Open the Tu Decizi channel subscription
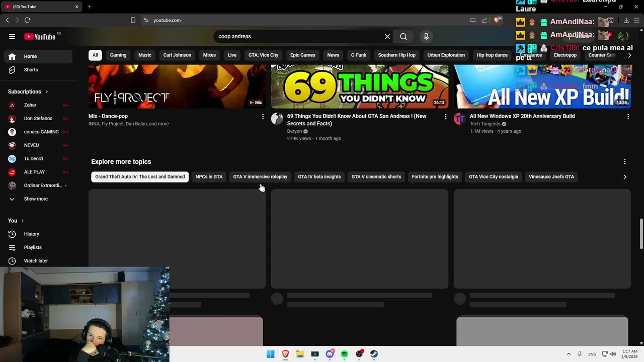This screenshot has width=644, height=362. (x=38, y=158)
